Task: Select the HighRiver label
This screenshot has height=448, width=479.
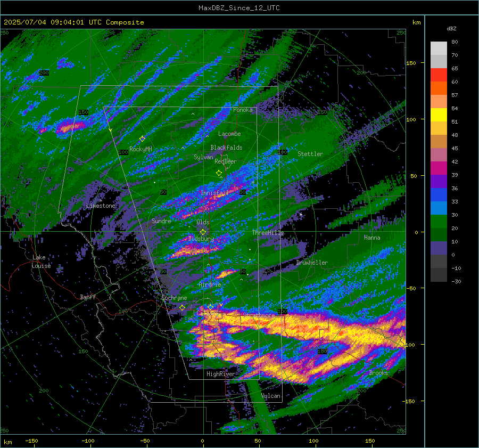Action: [221, 374]
